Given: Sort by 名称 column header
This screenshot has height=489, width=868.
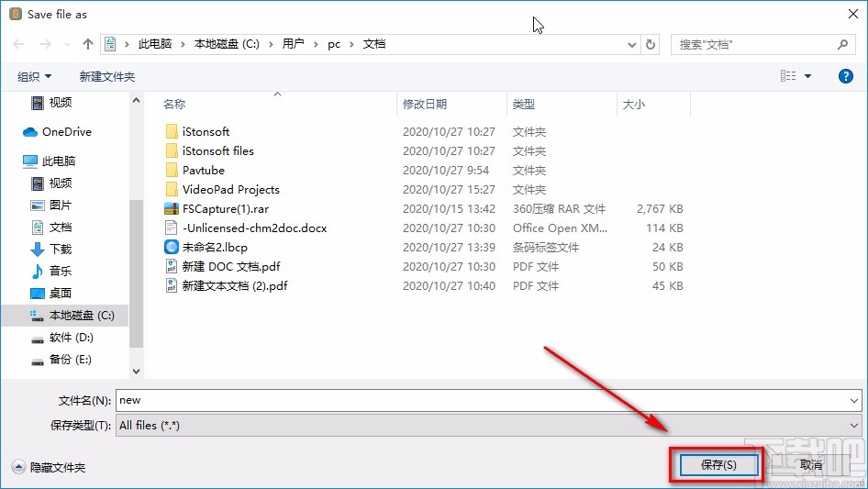Looking at the screenshot, I should point(173,104).
